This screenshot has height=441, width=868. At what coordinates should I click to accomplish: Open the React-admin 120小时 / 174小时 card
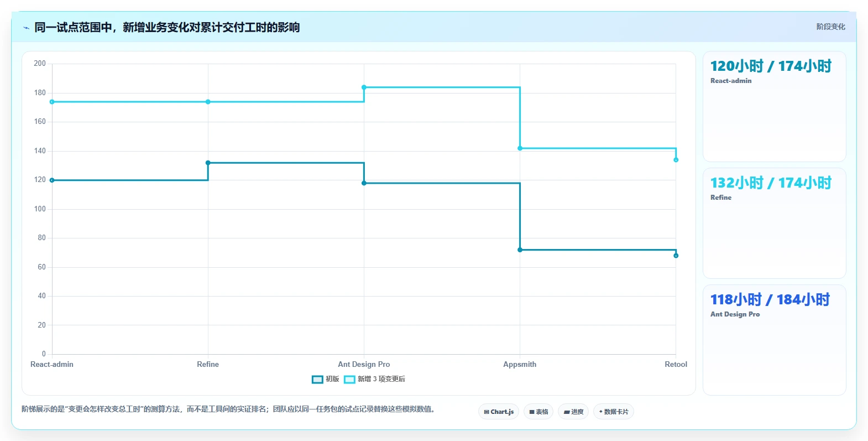coord(775,107)
